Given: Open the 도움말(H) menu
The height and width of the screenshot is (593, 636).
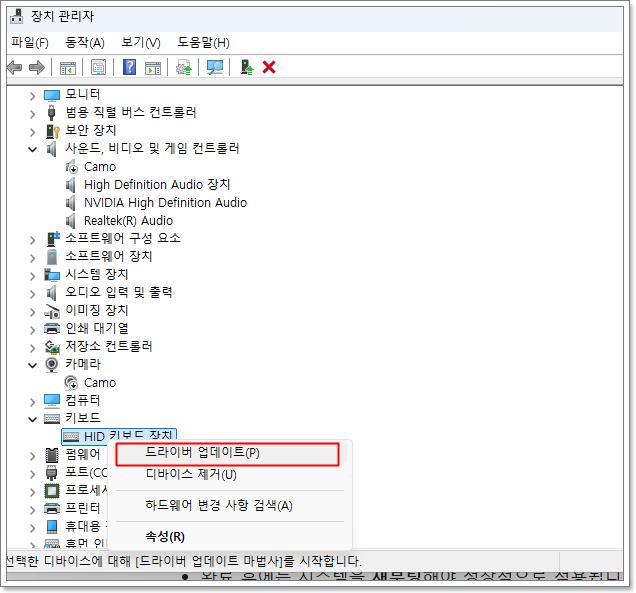Looking at the screenshot, I should 203,42.
